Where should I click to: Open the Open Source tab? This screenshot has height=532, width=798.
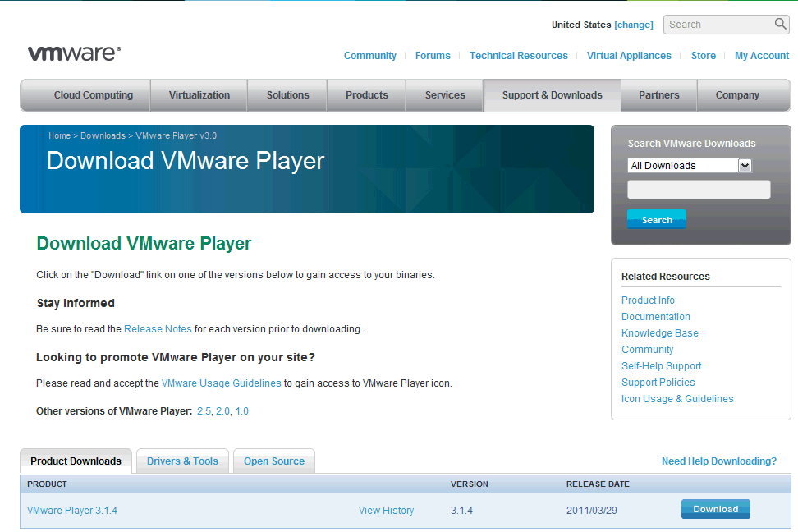coord(274,461)
